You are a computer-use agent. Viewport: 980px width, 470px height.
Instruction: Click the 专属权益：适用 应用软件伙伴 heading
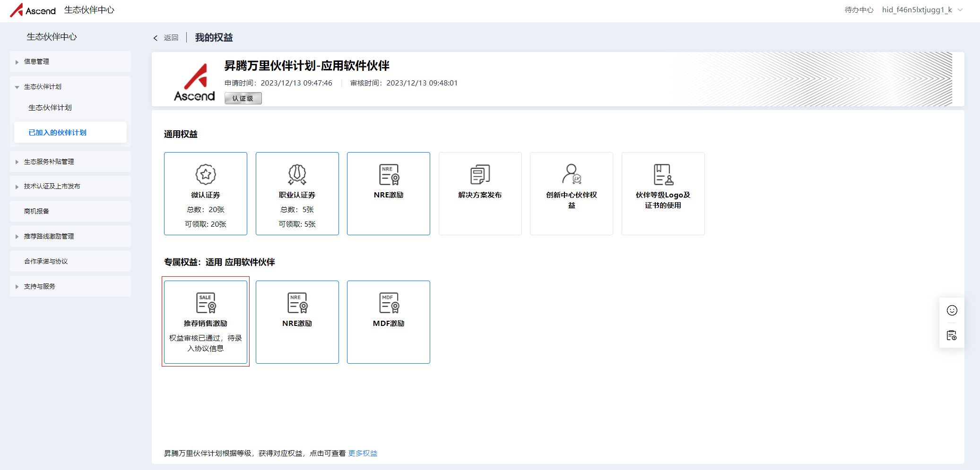(x=219, y=262)
